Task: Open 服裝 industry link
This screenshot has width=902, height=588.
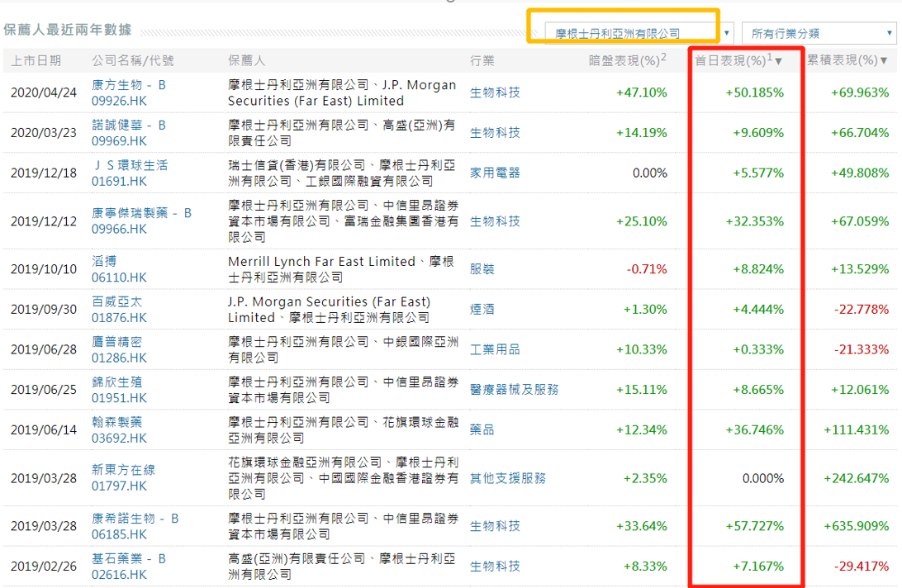Action: 482,269
